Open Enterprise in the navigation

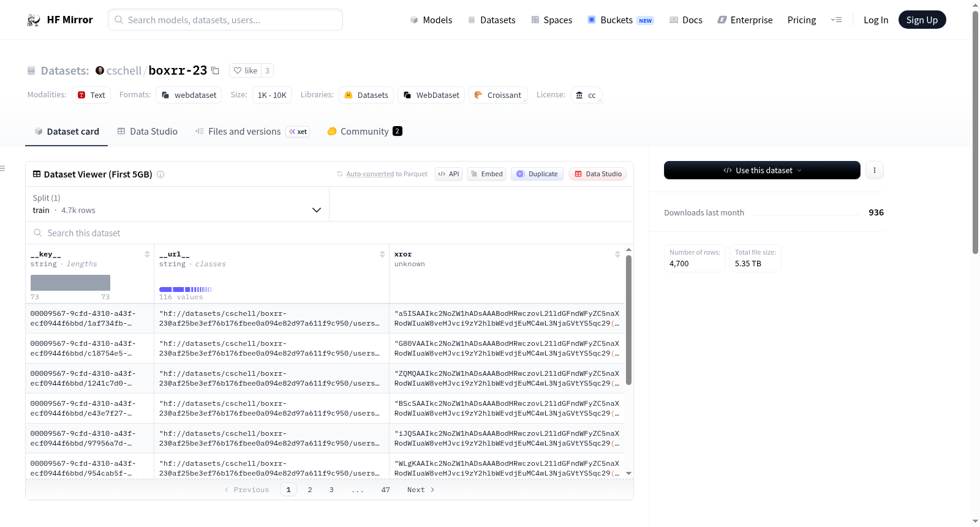point(745,20)
